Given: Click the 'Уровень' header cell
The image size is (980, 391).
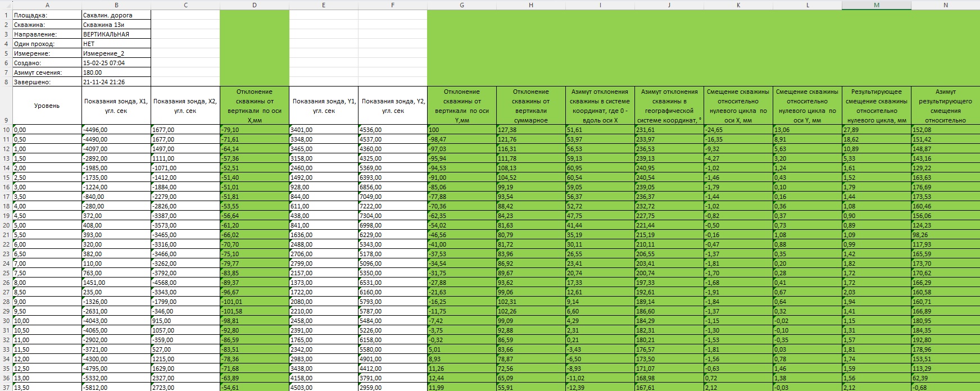Looking at the screenshot, I should click(47, 106).
